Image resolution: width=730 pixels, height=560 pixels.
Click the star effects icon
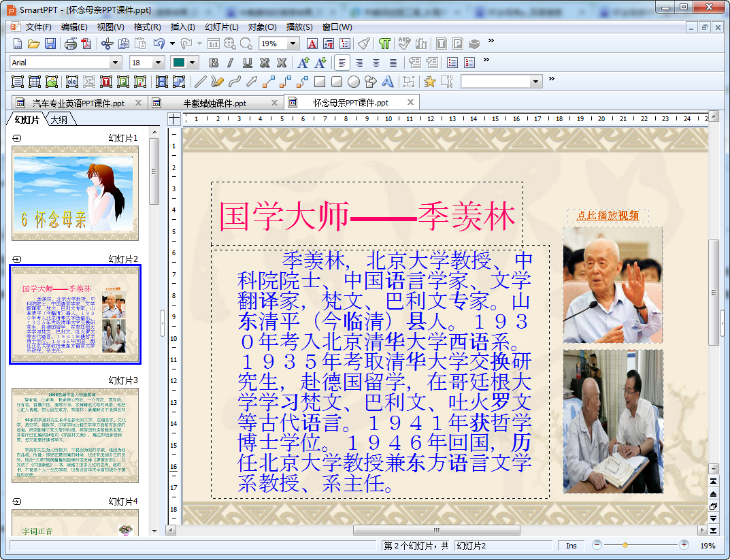[429, 82]
